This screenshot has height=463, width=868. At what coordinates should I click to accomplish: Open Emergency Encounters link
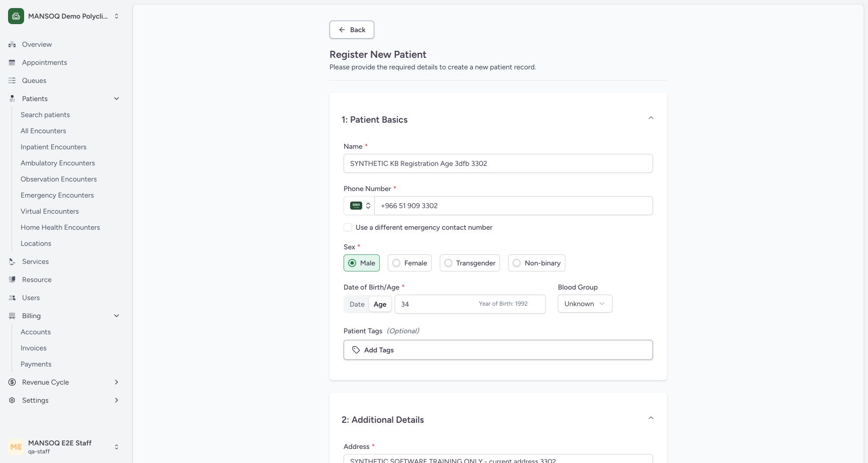click(57, 195)
